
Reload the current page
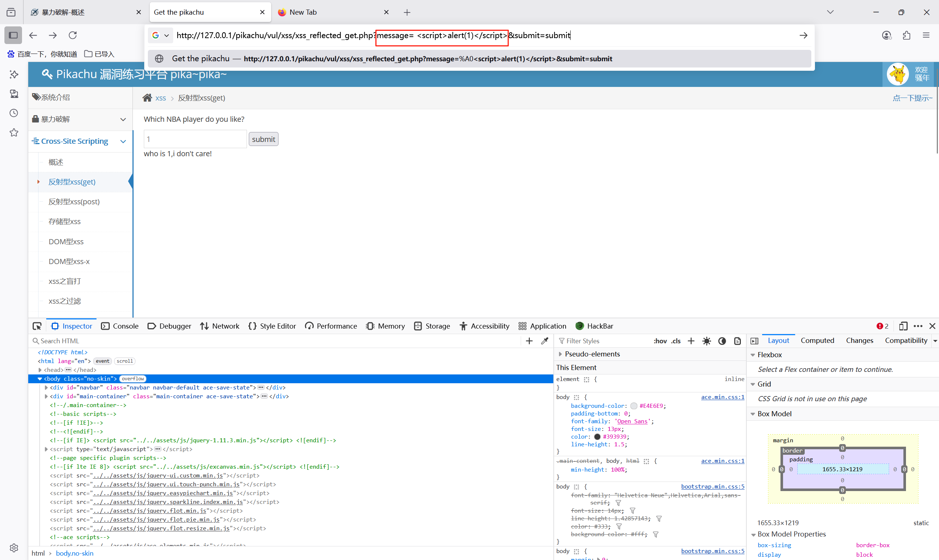tap(73, 35)
